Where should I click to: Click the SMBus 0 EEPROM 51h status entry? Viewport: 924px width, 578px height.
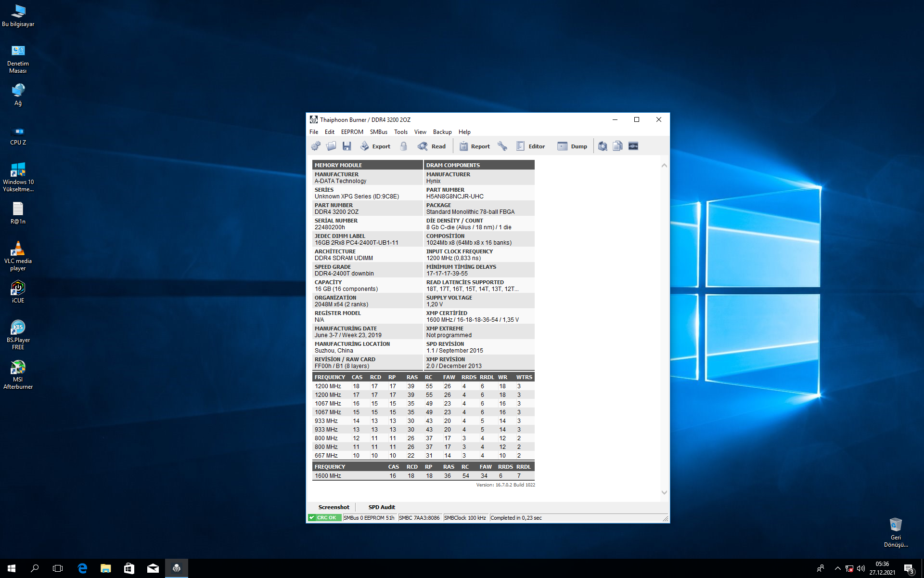point(369,518)
